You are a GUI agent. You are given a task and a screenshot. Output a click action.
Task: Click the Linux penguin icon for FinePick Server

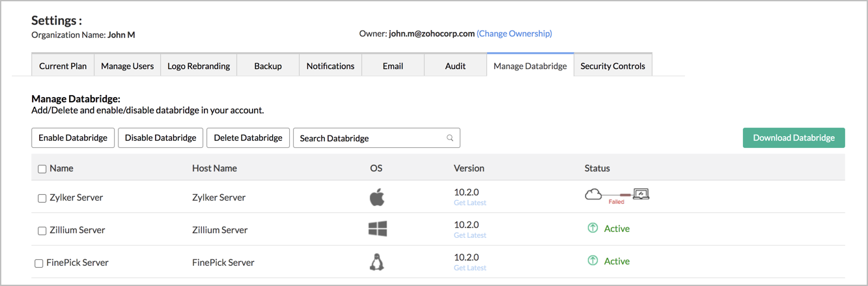[376, 262]
